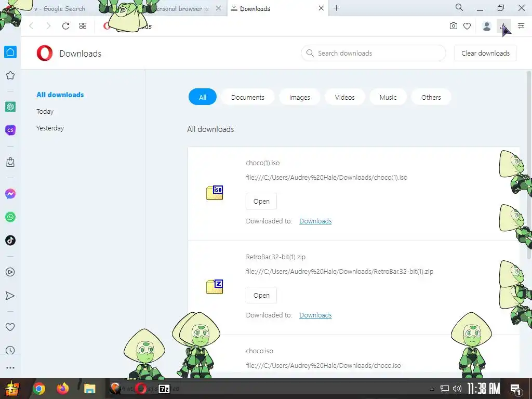532x399 pixels.
Task: Open File Explorer from the taskbar
Action: 90,389
